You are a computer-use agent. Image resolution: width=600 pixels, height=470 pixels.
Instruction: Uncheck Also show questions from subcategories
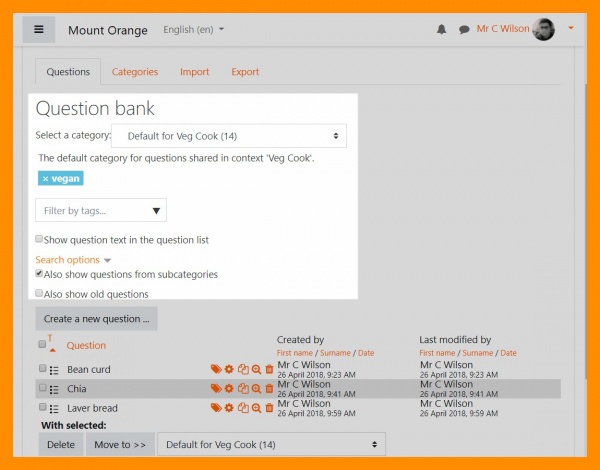(x=39, y=274)
